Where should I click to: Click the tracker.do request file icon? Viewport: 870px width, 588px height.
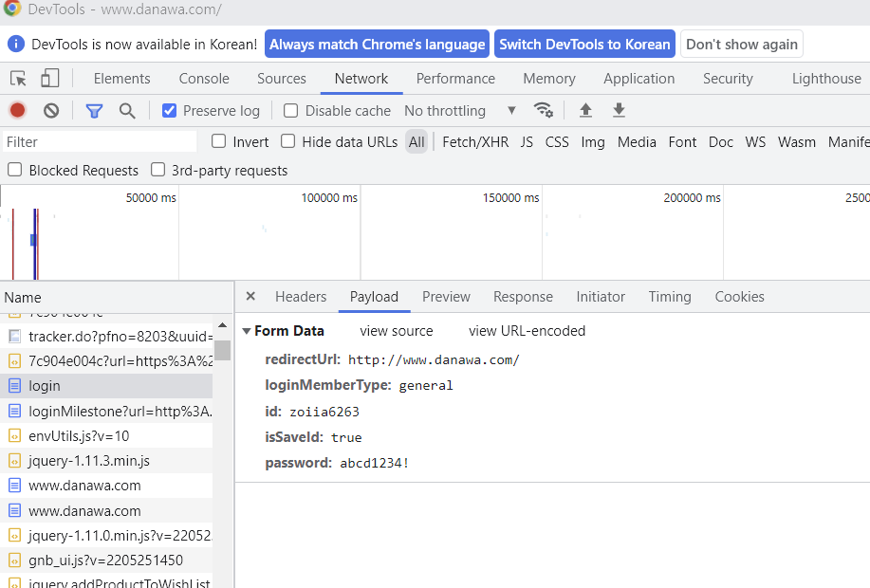click(x=15, y=336)
